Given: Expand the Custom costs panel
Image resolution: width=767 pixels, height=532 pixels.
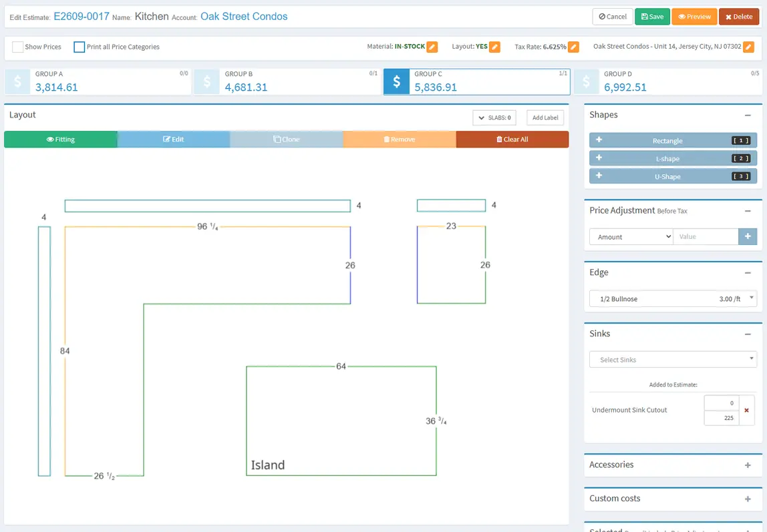Looking at the screenshot, I should click(748, 499).
